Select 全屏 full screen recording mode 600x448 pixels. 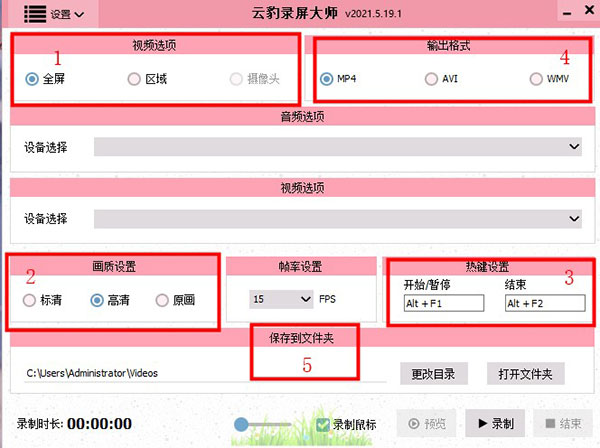33,79
